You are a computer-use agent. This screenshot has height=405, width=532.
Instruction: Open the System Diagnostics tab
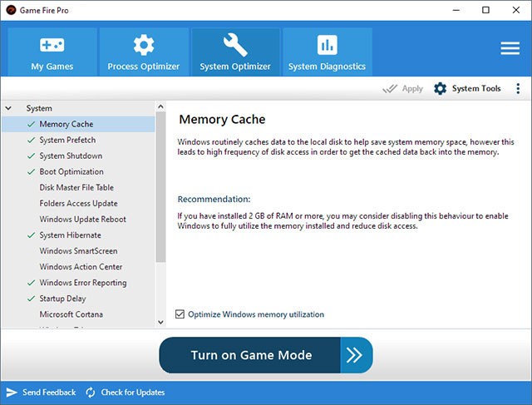click(x=327, y=52)
